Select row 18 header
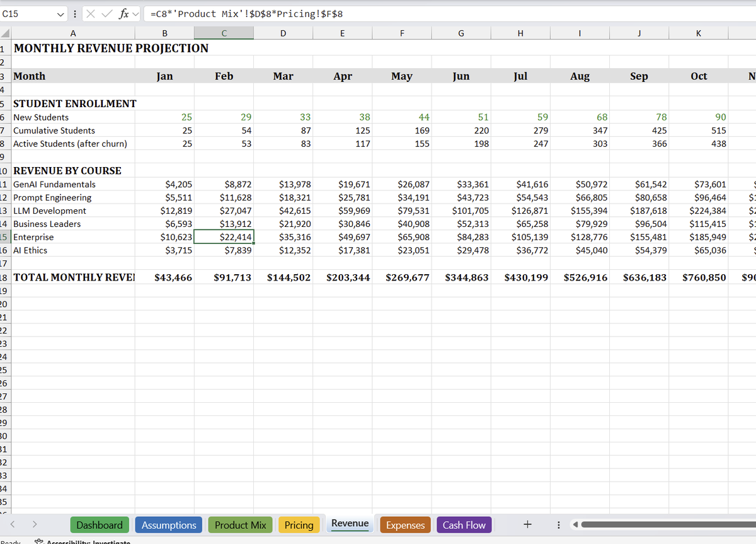This screenshot has width=756, height=544. [5, 277]
